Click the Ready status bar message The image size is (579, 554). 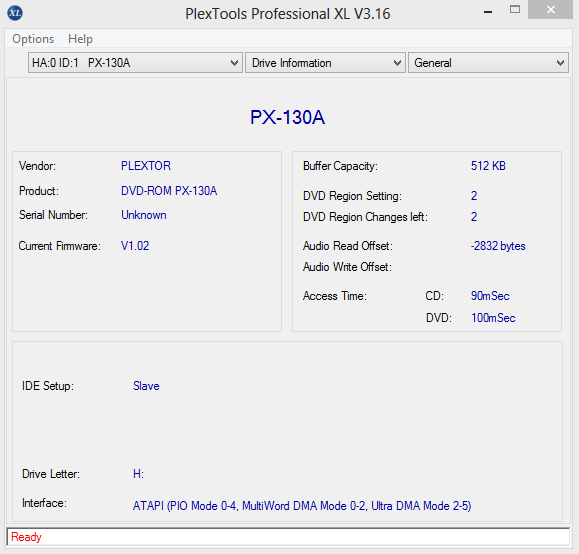tap(26, 537)
